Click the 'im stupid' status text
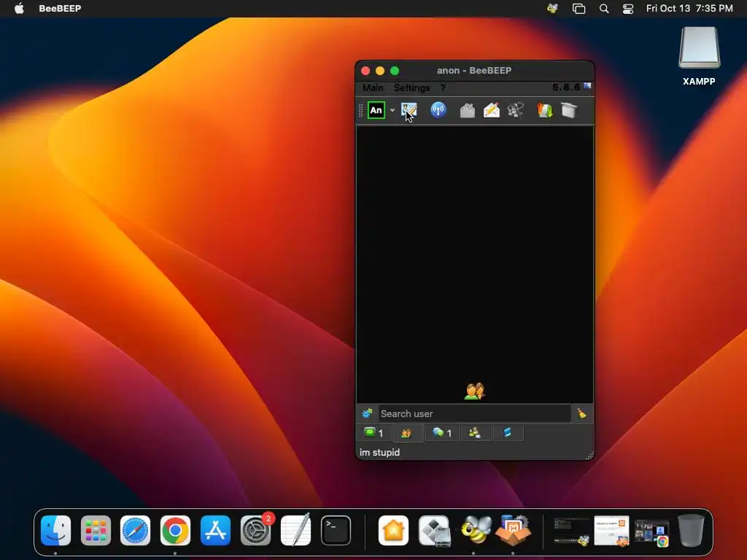Viewport: 747px width, 560px height. tap(379, 452)
